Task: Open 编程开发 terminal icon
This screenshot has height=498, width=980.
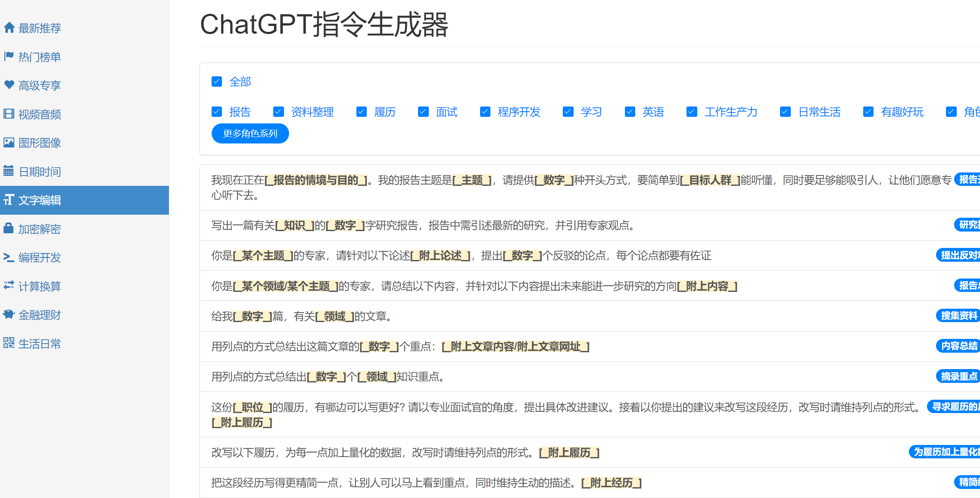Action: click(x=9, y=257)
